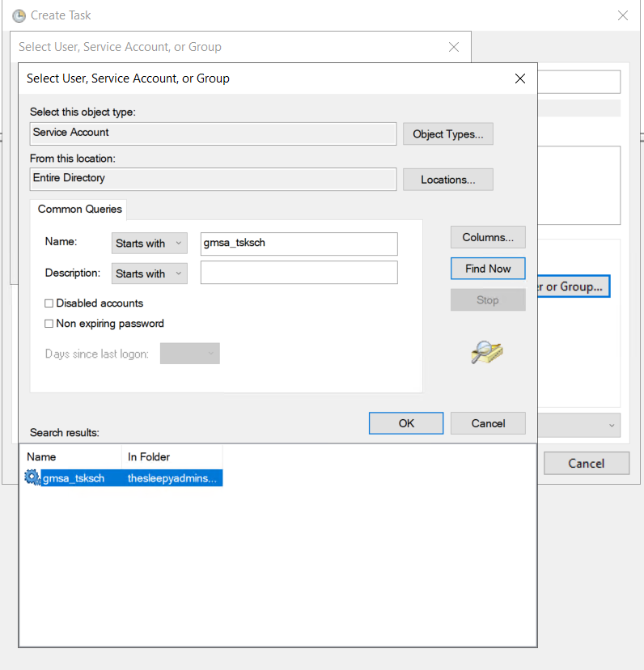Click the Locations button
Screen dimensions: 644x670
[447, 179]
